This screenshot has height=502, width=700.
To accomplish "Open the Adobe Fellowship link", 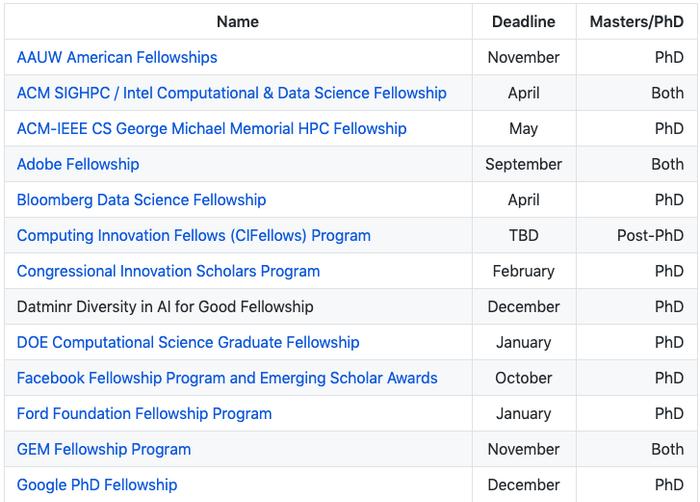I will [78, 164].
